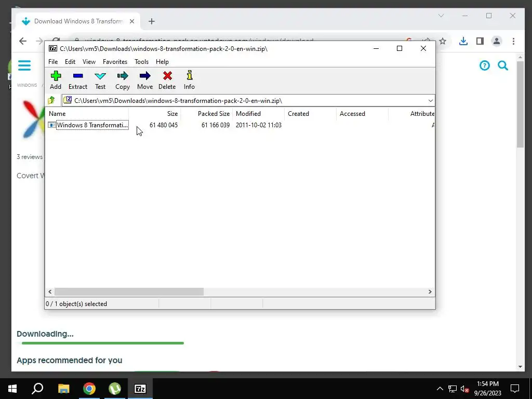Switch to Chrome in taskbar
Viewport: 532px width, 399px height.
pos(89,389)
